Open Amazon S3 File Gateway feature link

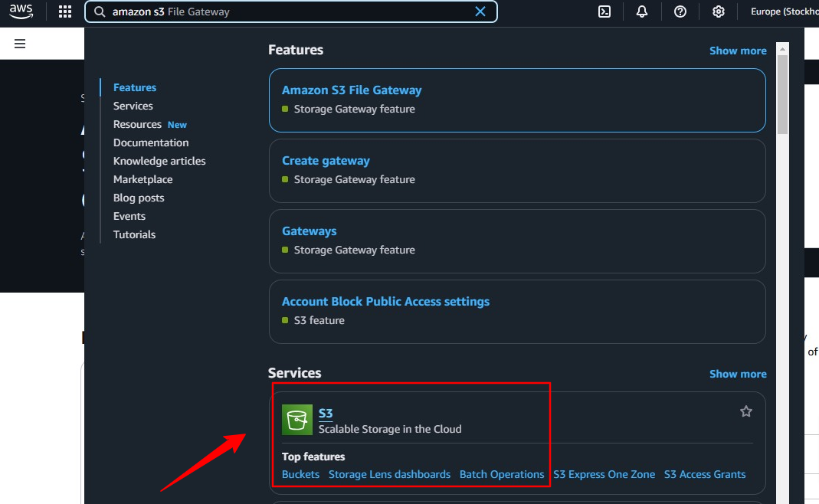352,90
